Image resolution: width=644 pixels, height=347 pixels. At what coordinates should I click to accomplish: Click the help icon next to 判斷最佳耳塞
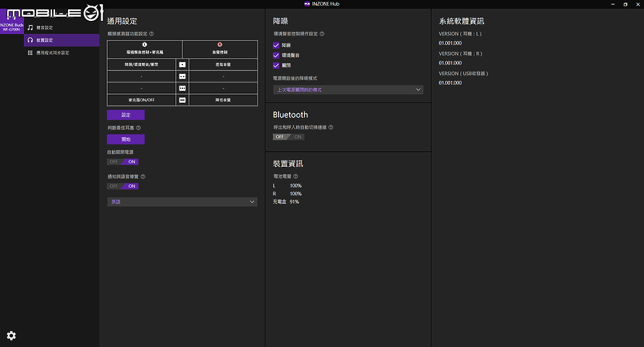138,127
